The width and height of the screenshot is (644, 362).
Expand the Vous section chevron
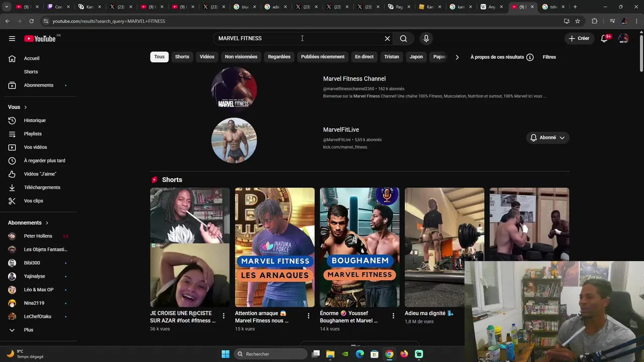tap(25, 107)
